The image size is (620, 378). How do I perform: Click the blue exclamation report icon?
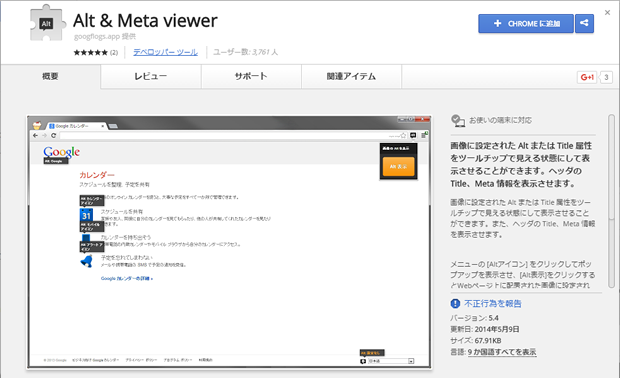pos(455,303)
